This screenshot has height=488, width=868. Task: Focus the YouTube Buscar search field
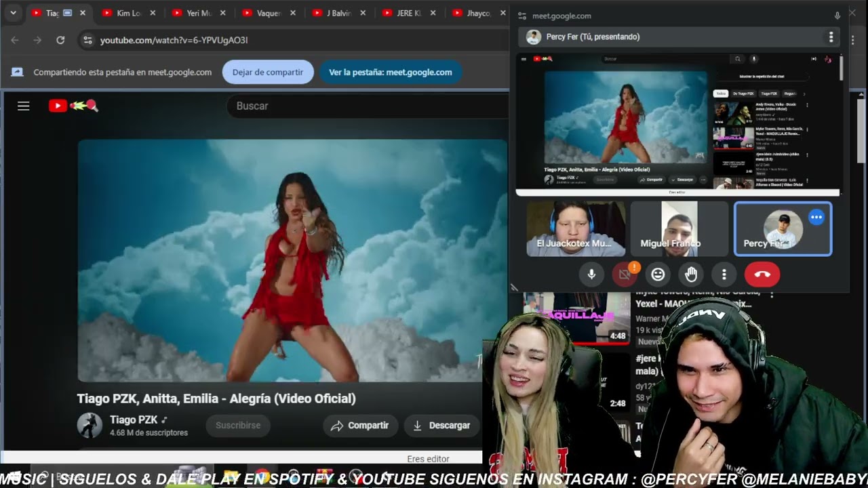(366, 106)
